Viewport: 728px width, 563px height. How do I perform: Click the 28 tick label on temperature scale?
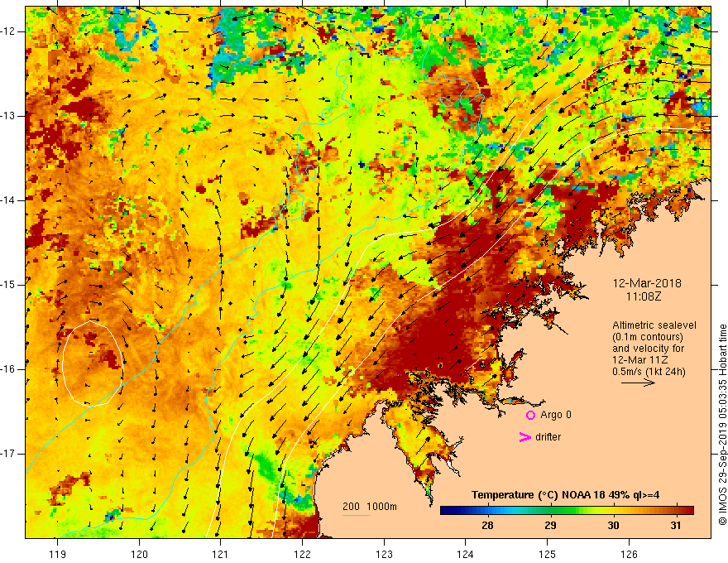pos(487,526)
